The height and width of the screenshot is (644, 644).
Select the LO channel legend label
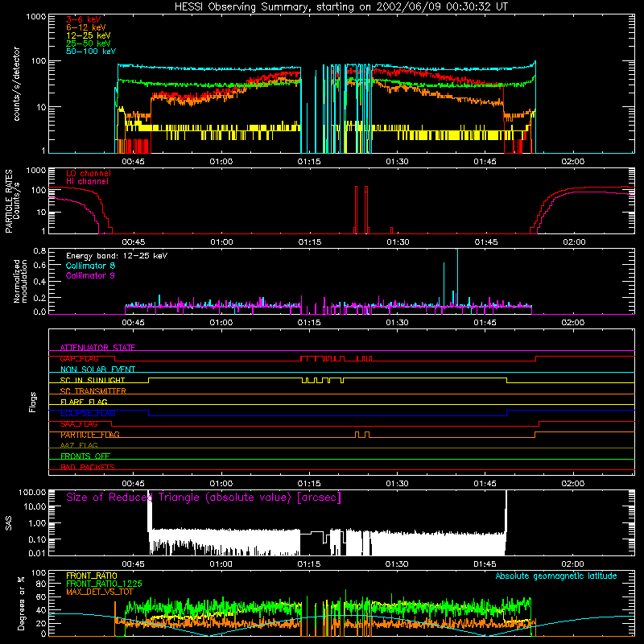click(89, 173)
